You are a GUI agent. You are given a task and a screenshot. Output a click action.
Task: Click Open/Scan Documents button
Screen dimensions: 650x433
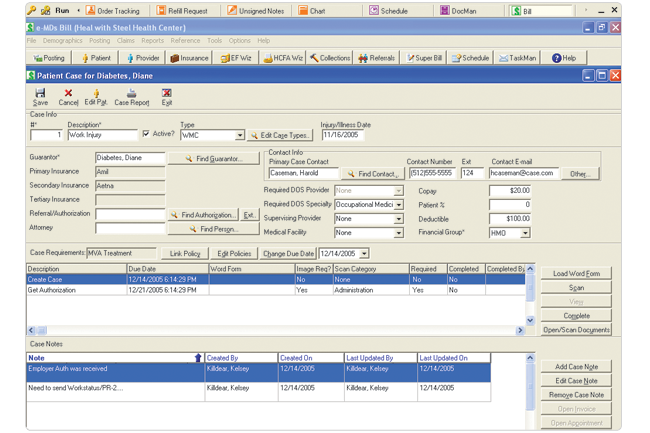tap(576, 330)
